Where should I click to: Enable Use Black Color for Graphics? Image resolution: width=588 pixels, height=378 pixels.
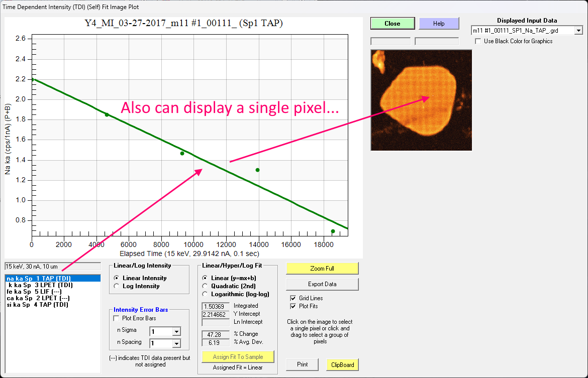point(478,41)
